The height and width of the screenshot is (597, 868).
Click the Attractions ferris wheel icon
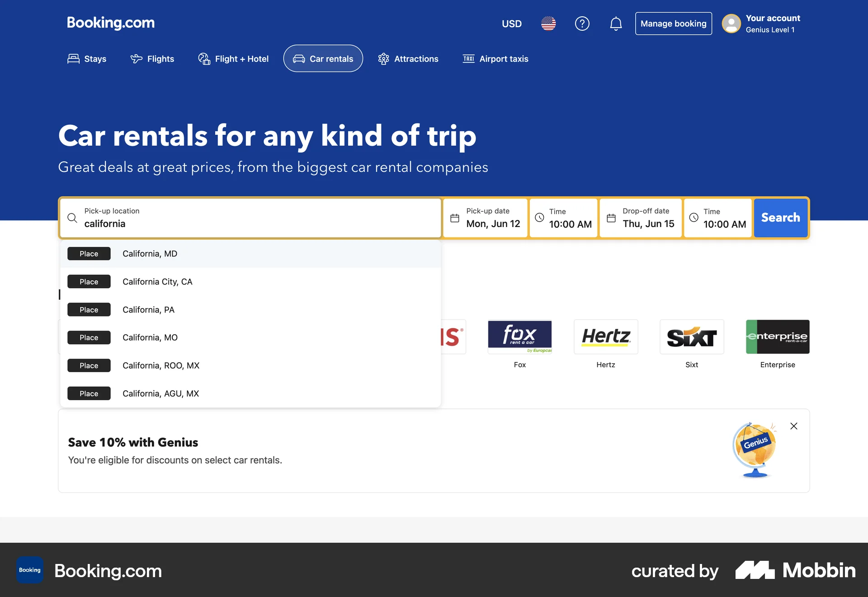(x=383, y=58)
